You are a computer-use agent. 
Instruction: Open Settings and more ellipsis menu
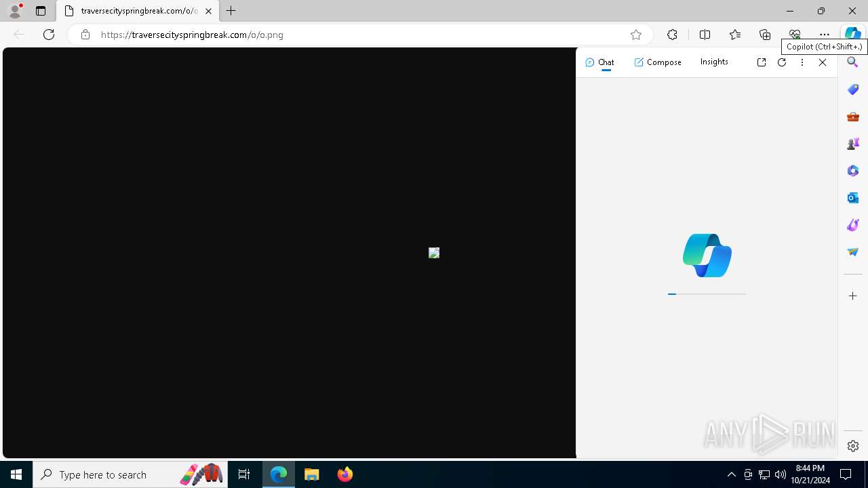tap(825, 35)
